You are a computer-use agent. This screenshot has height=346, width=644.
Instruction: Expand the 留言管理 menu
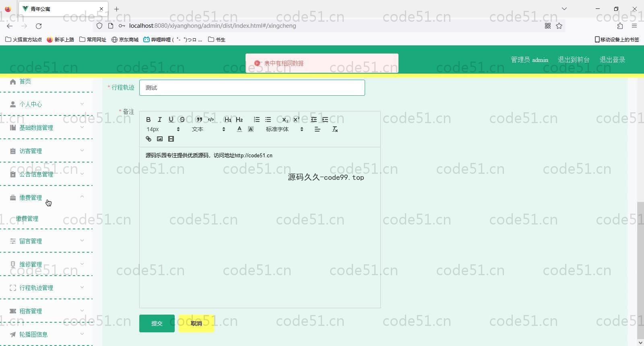click(x=46, y=241)
